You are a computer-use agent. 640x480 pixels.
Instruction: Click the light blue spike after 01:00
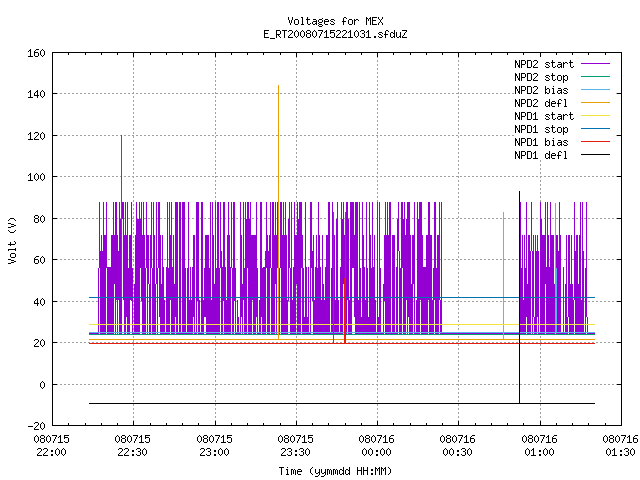(556, 267)
